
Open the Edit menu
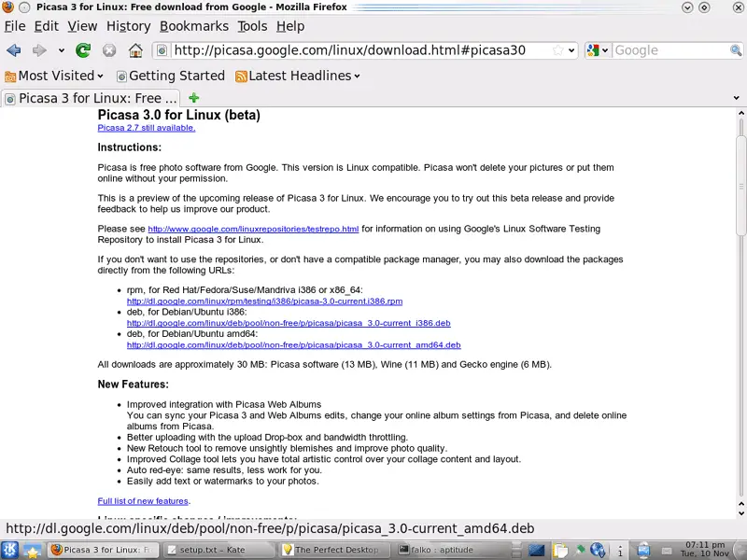point(46,26)
